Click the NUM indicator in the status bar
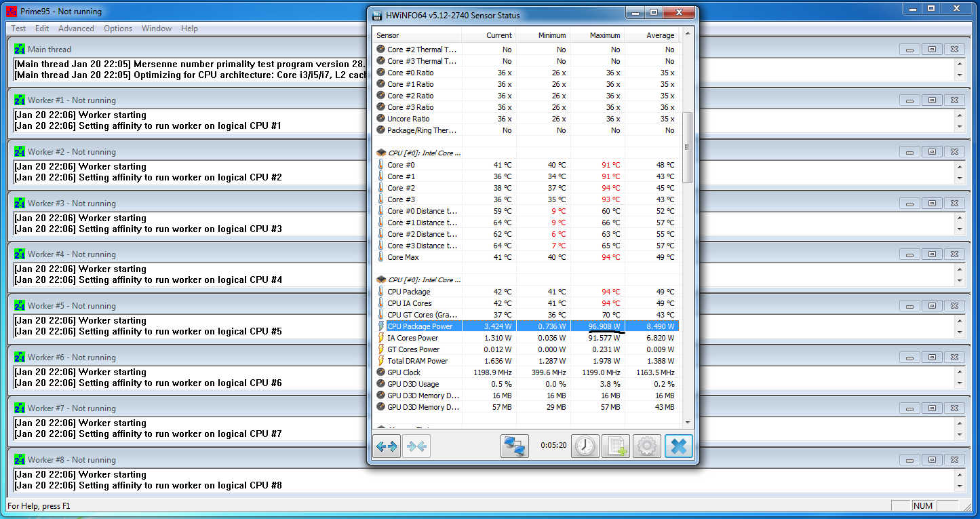 click(x=923, y=505)
